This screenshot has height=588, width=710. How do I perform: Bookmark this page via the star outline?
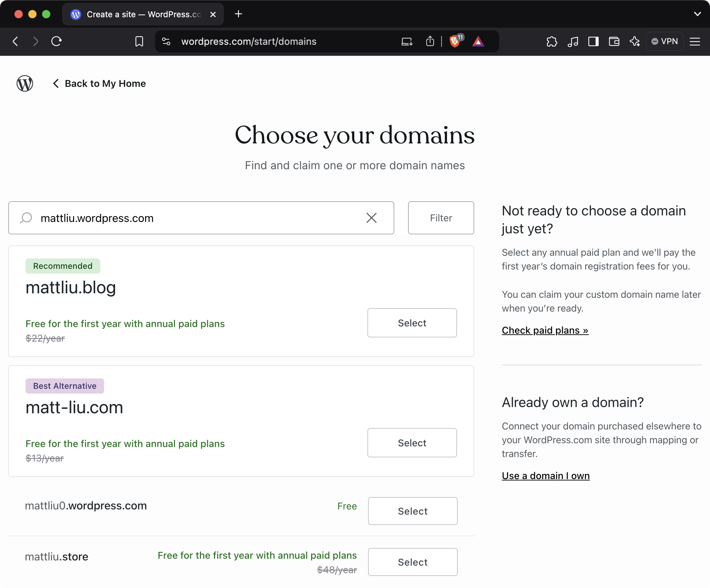pyautogui.click(x=139, y=41)
